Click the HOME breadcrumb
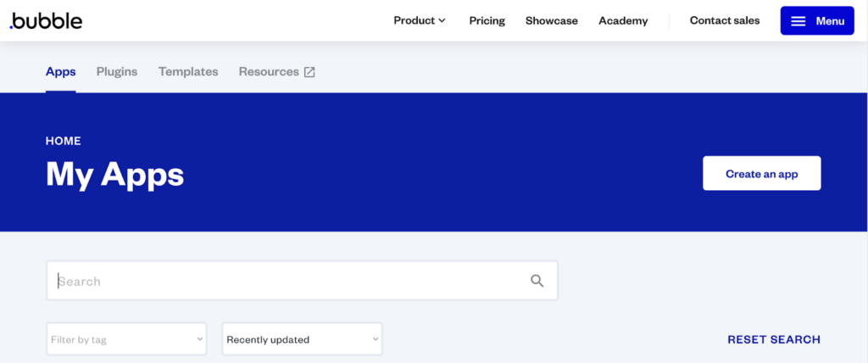 pos(63,141)
